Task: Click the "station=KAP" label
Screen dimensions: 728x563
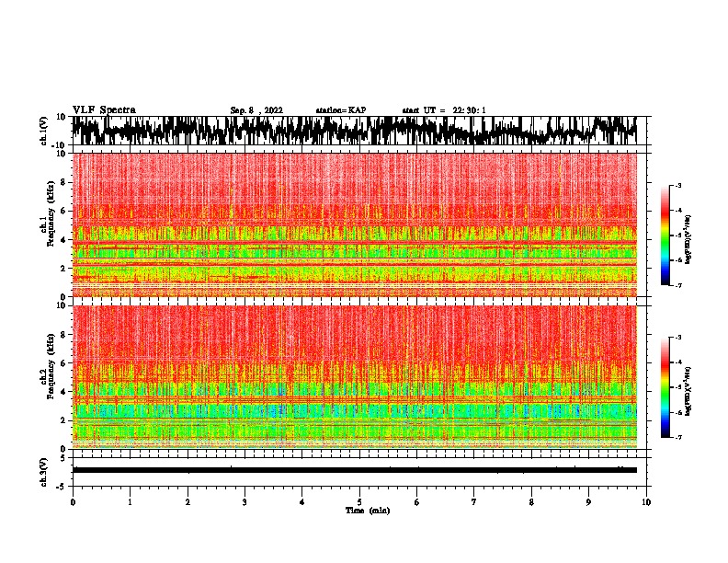Action: 341,110
